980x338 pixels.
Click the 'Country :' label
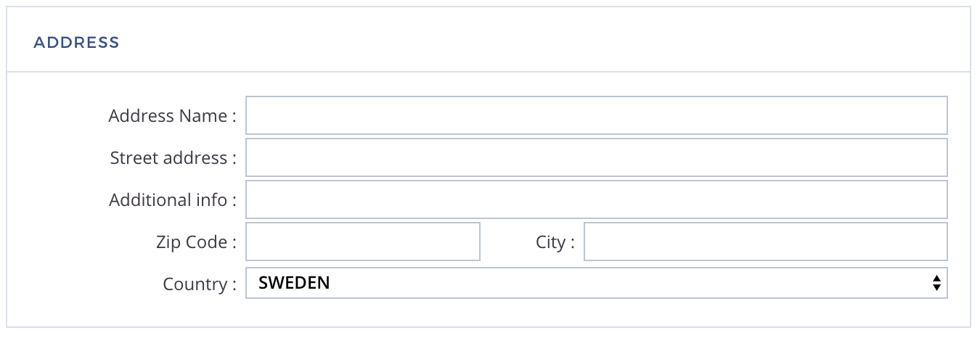[x=200, y=284]
